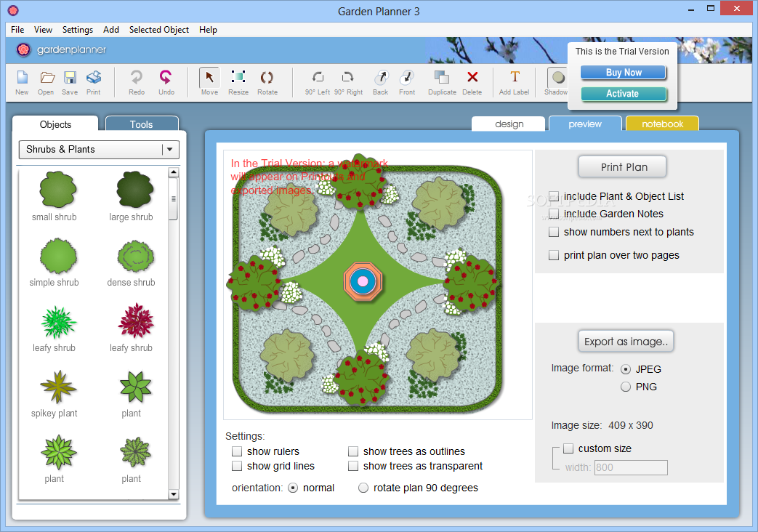Rotate object 90° Right

click(348, 82)
